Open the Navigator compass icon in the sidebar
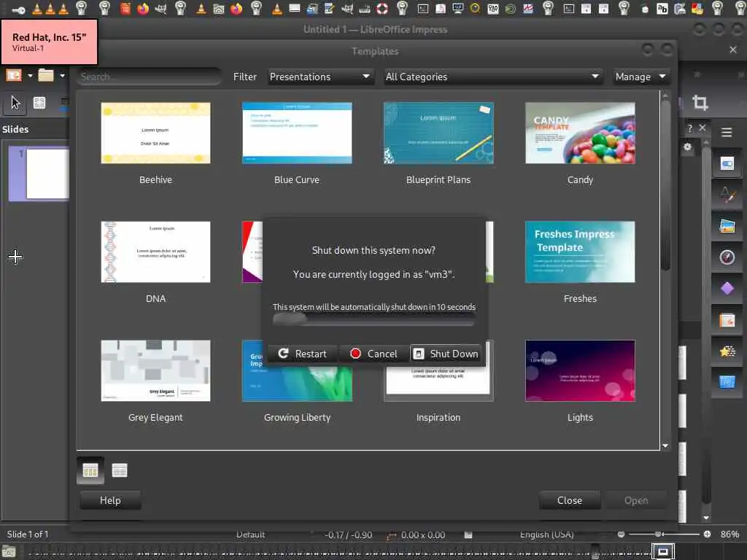The image size is (747, 560). click(727, 257)
